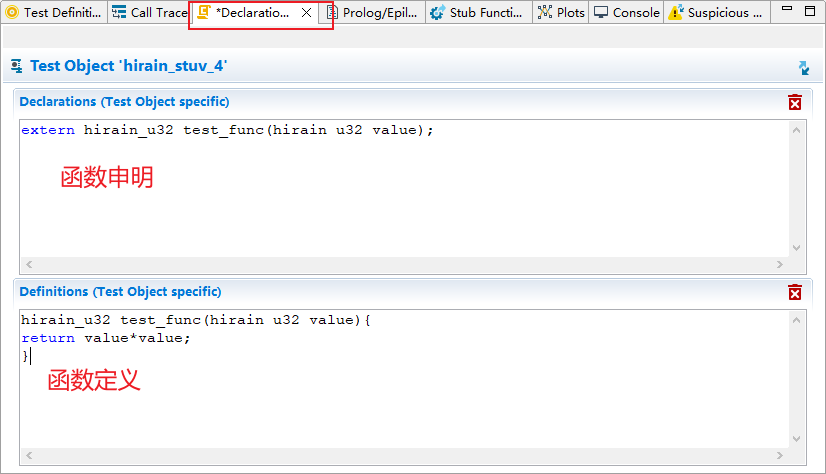Switch to the Test Definition tab

pyautogui.click(x=54, y=12)
